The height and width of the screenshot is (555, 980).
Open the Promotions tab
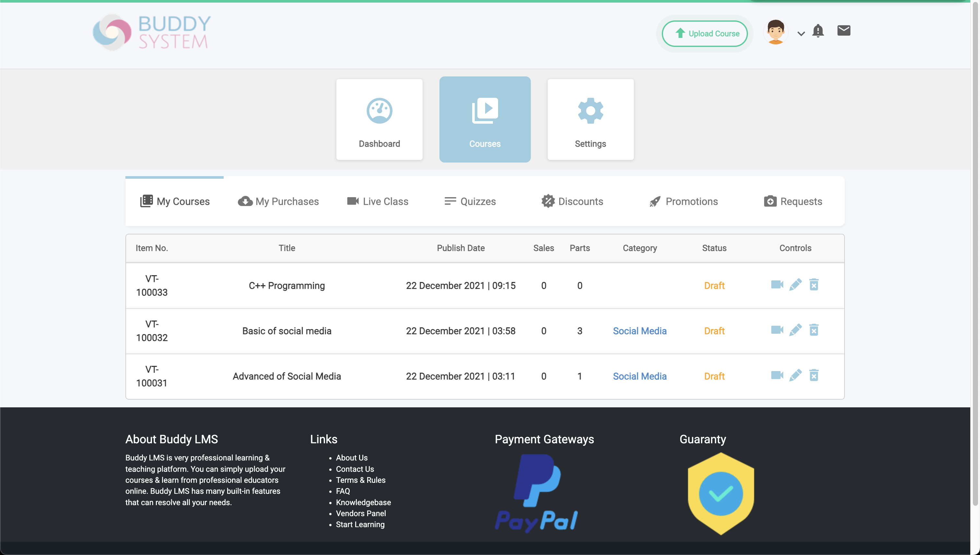pos(683,201)
